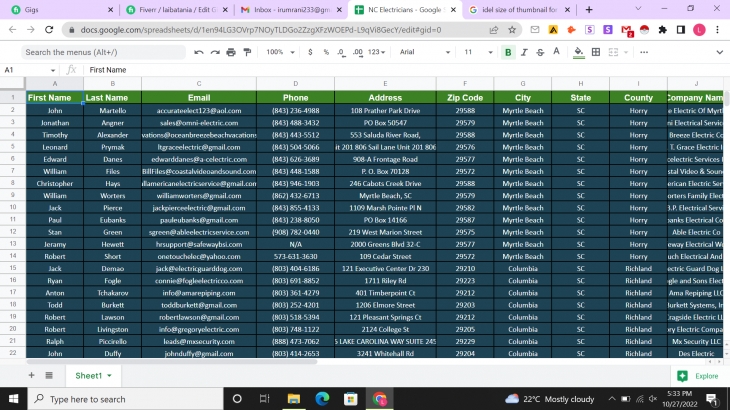Click the cell containing Tchakarov
Viewport: 730px width, 410px height.
113,293
